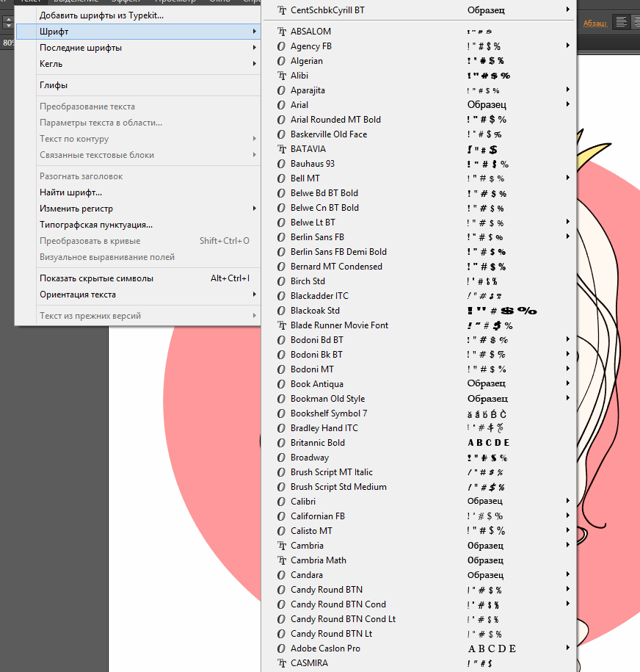Select the Calisto MT font name
The height and width of the screenshot is (672, 640).
(x=311, y=530)
